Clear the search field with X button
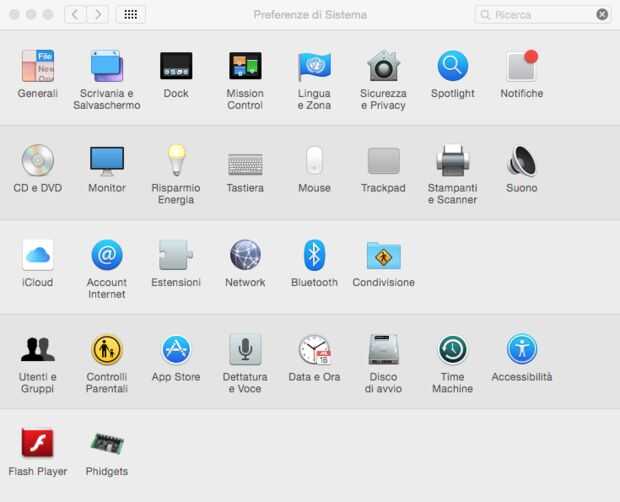Viewport: 620px width, 502px height. (602, 15)
